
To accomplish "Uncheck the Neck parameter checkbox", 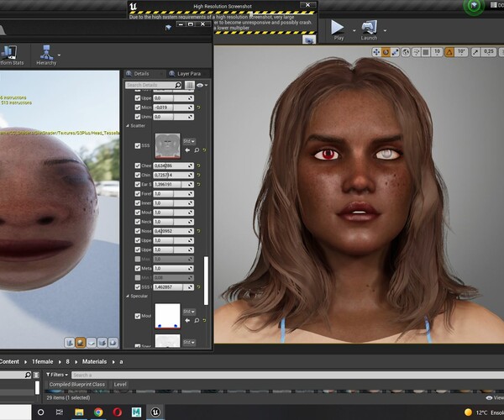I will pyautogui.click(x=138, y=222).
